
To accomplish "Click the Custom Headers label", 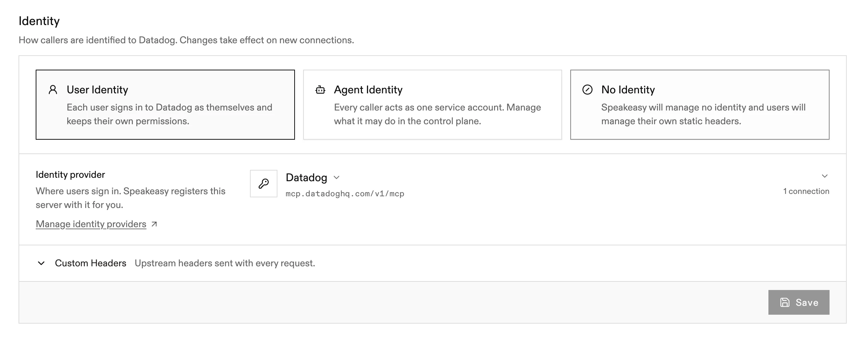I will click(x=91, y=263).
